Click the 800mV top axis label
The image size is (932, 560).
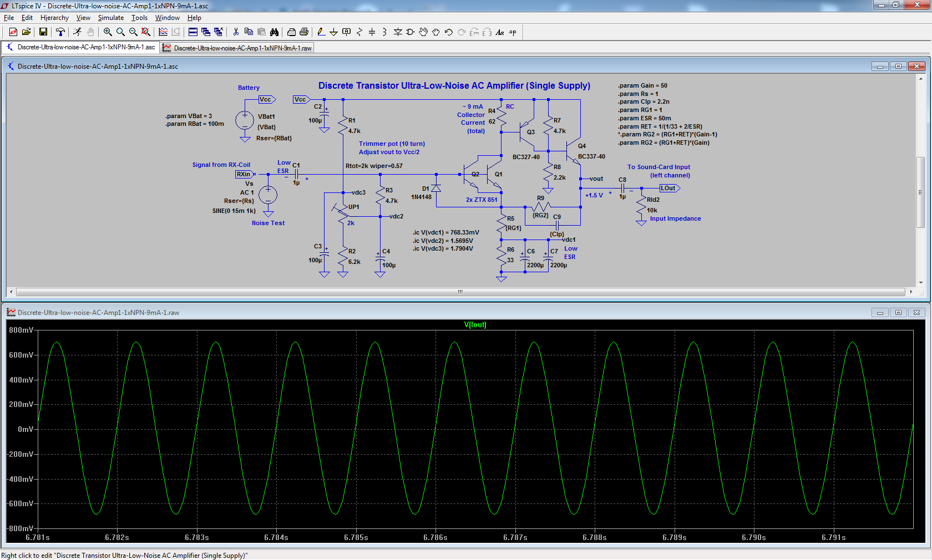pyautogui.click(x=21, y=330)
